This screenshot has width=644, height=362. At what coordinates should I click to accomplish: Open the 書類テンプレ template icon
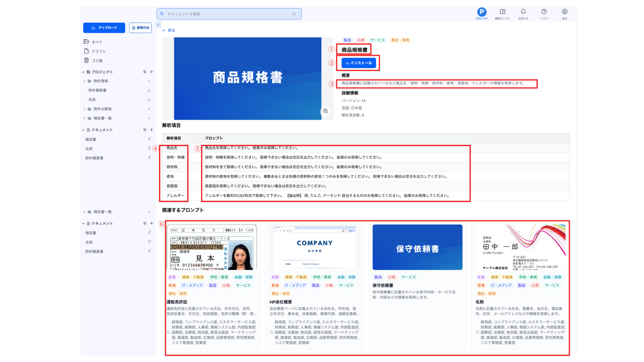[502, 12]
